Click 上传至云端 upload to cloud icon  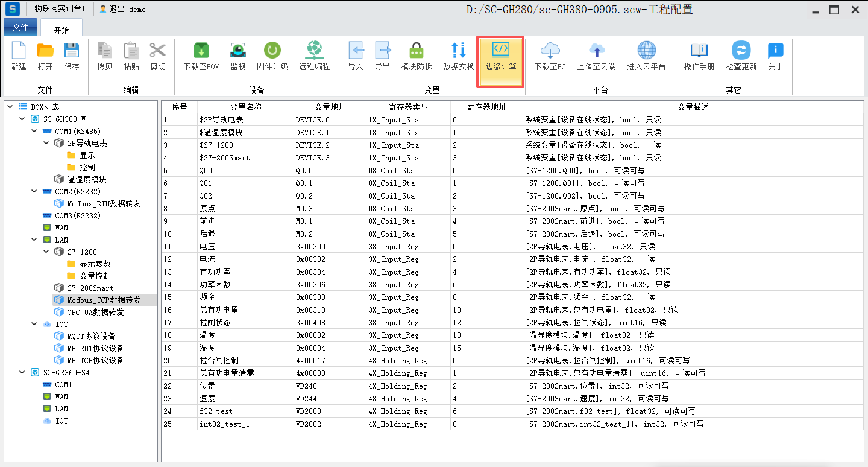coord(596,51)
